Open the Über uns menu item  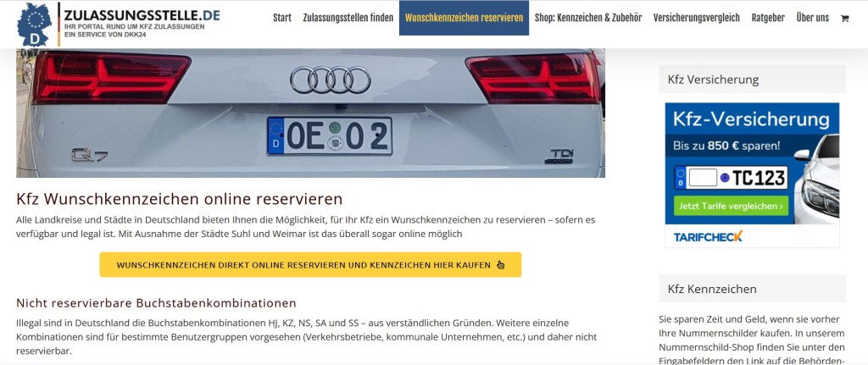click(813, 18)
